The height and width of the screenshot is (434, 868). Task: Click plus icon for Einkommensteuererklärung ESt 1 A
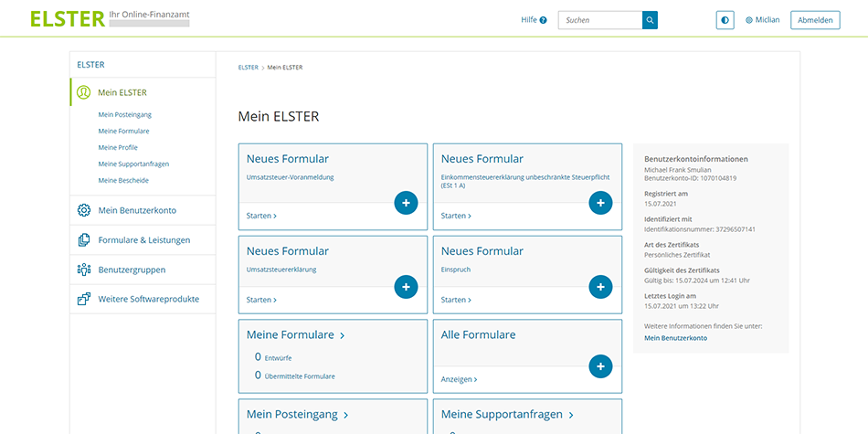coord(600,203)
